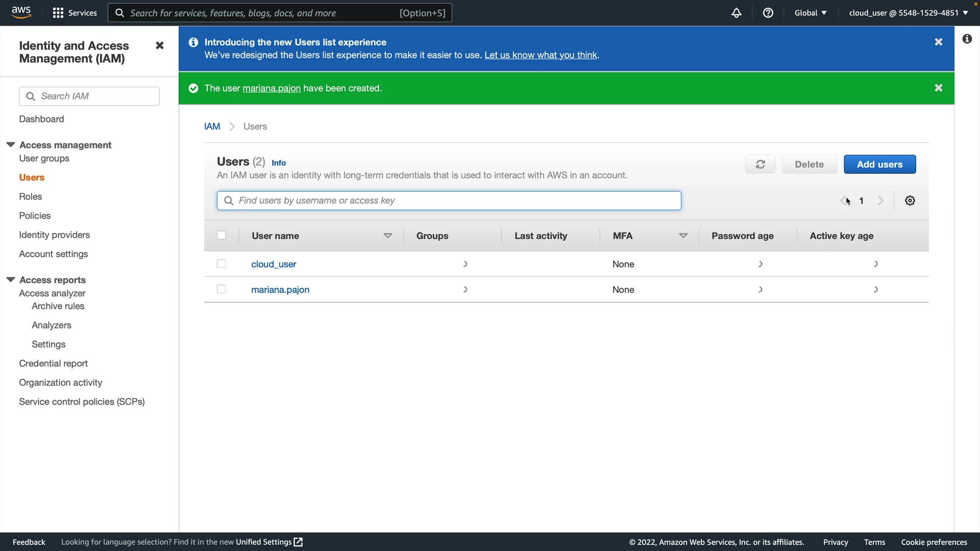The height and width of the screenshot is (551, 980).
Task: Close the IAM navigation sidebar
Action: click(x=159, y=45)
